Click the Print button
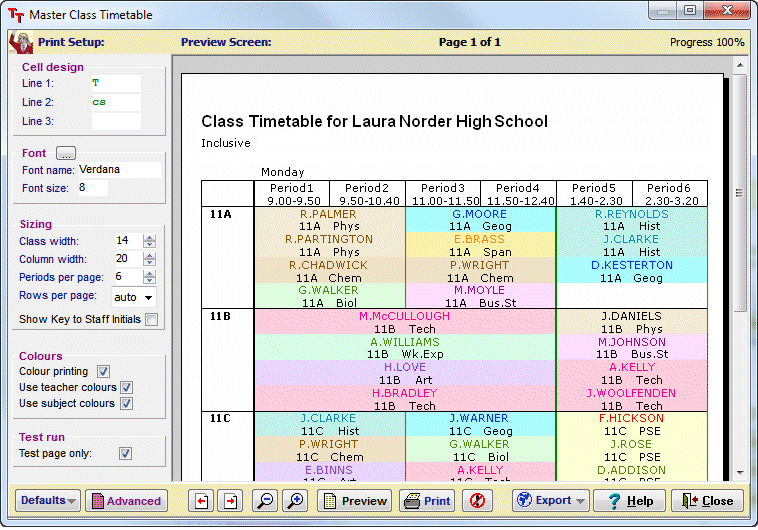This screenshot has height=530, width=758. 428,501
